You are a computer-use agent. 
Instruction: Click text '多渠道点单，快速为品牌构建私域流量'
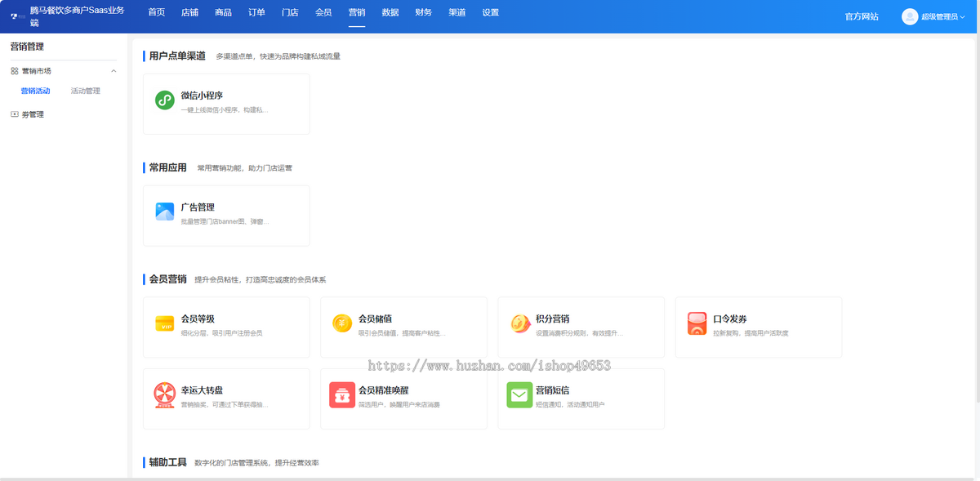[x=278, y=56]
